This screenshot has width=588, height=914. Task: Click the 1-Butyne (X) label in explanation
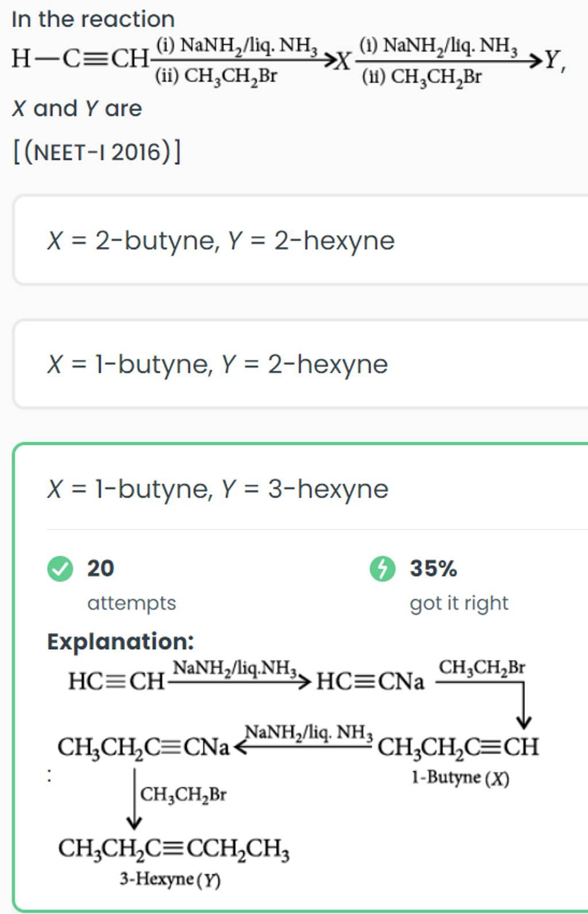pos(459,777)
